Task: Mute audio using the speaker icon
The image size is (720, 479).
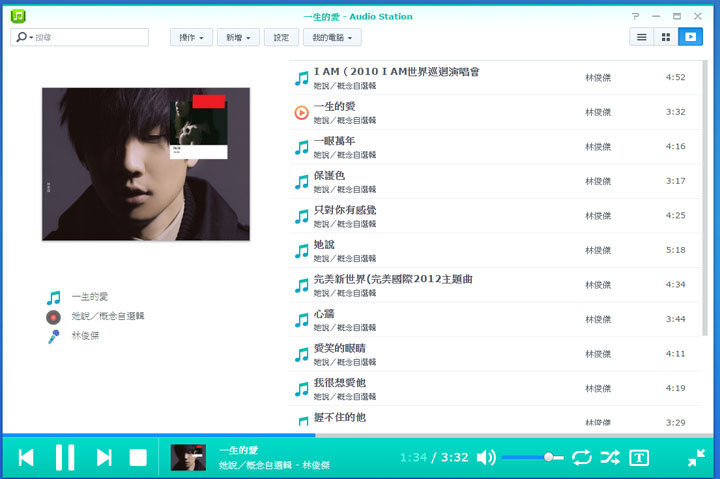Action: [486, 457]
